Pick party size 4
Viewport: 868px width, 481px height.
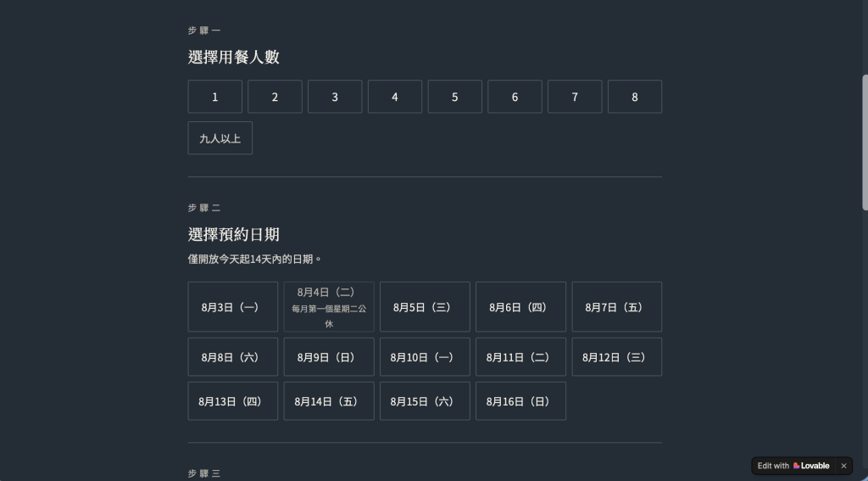click(395, 97)
